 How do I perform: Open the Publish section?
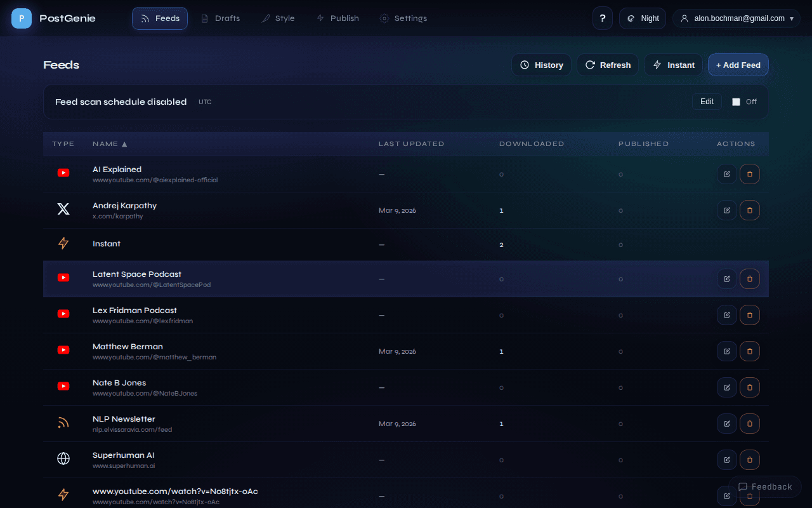click(x=337, y=18)
